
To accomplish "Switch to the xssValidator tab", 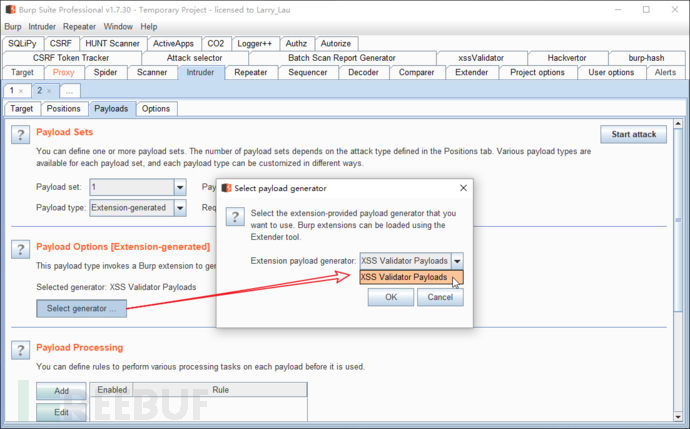I will 481,58.
